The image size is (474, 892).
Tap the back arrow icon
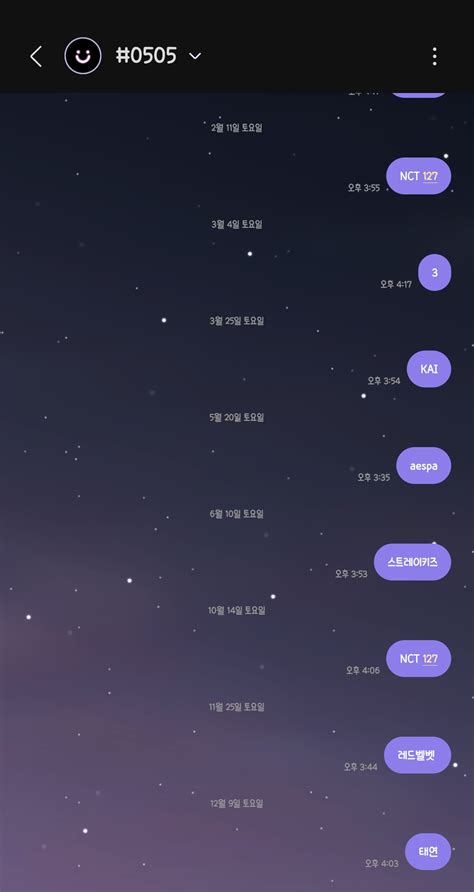click(x=36, y=56)
